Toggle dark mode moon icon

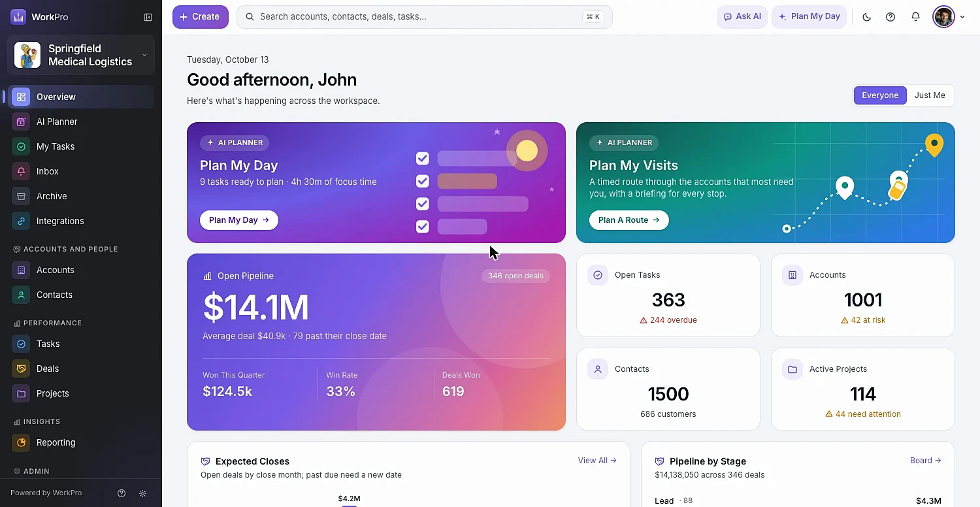[x=867, y=17]
